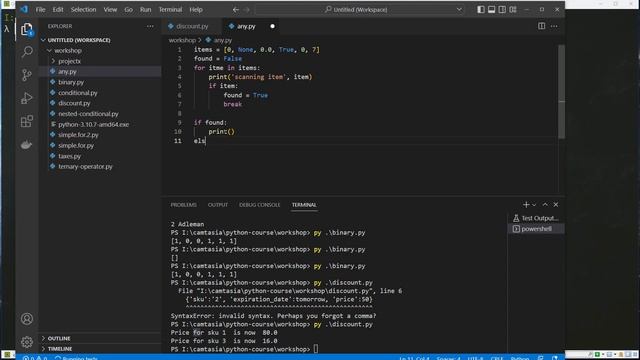Open the Terminal menu

[x=170, y=9]
